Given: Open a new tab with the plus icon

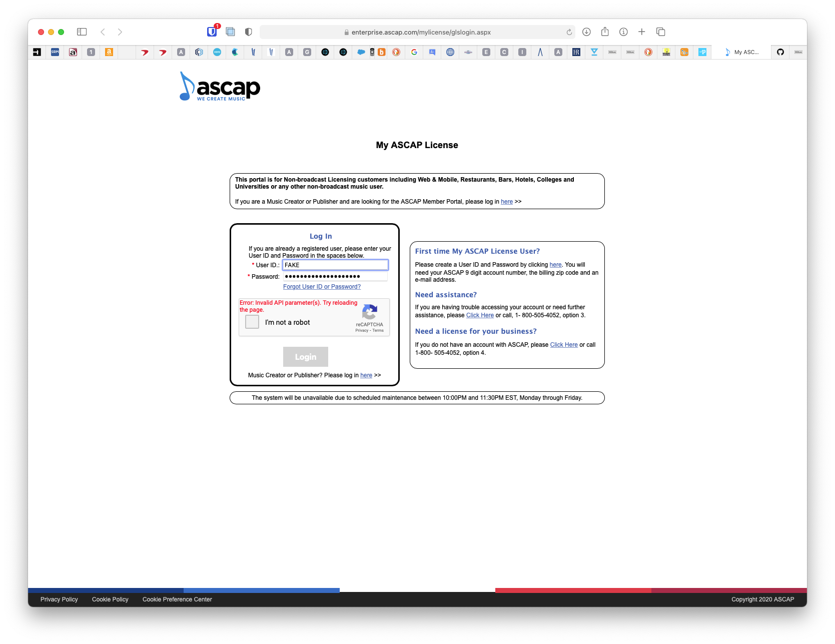Looking at the screenshot, I should 641,32.
